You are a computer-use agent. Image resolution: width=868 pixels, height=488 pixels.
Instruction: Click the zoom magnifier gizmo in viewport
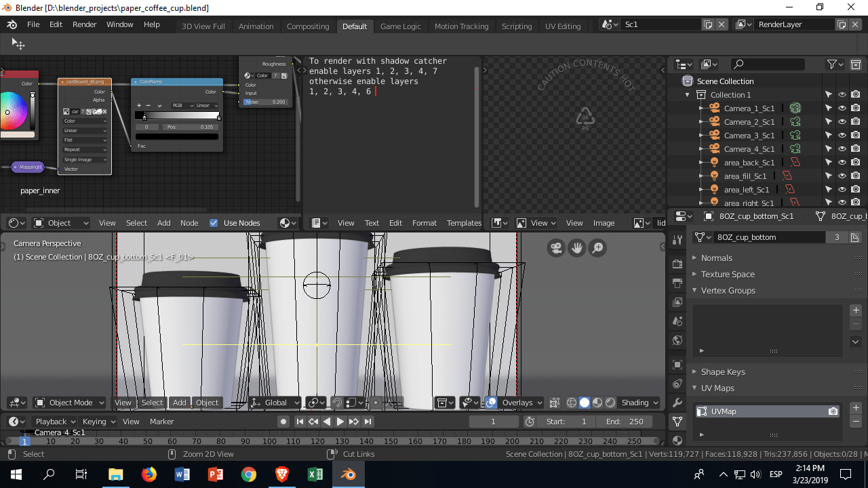coord(597,248)
